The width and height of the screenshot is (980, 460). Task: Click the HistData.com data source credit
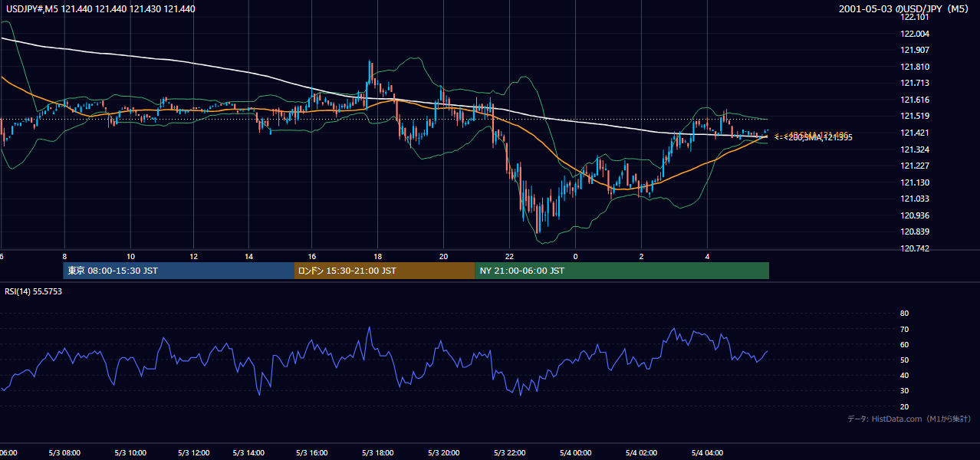(x=909, y=419)
